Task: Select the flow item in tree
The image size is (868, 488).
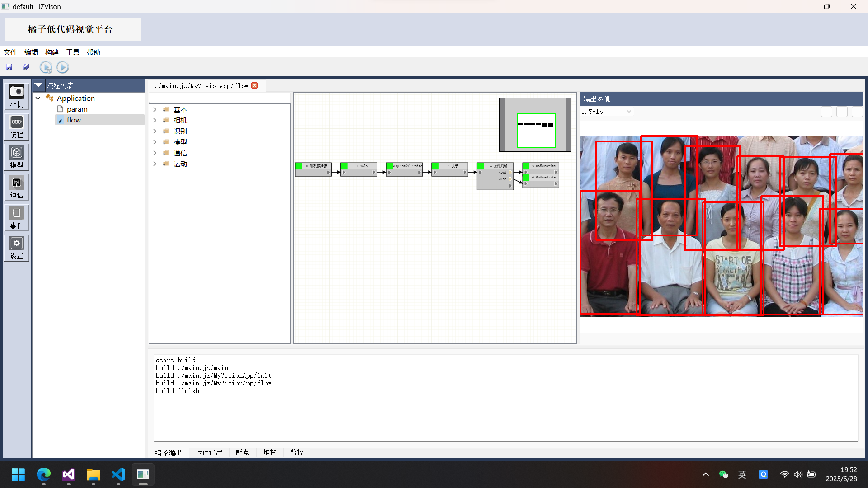Action: point(74,120)
